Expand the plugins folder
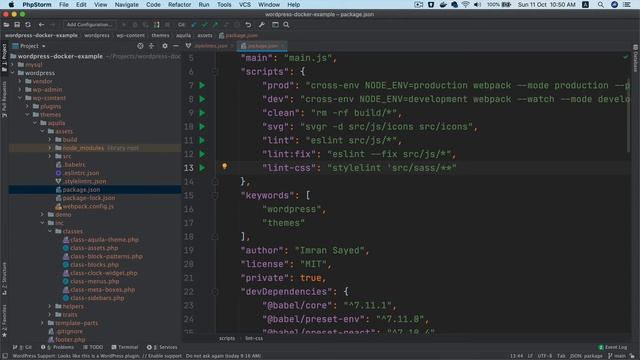Viewport: 640px width, 360px height. tap(27, 106)
